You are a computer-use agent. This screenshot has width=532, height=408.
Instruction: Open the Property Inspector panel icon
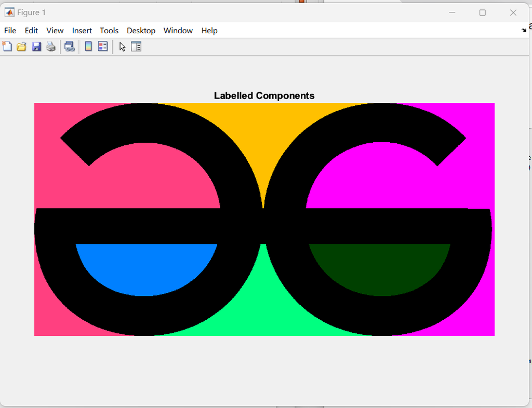point(136,47)
